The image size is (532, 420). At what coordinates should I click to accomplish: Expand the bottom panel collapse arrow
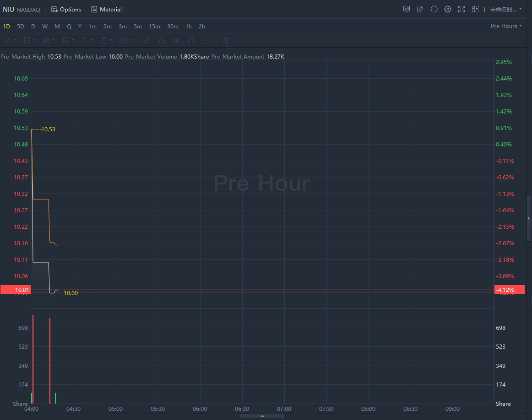[262, 416]
